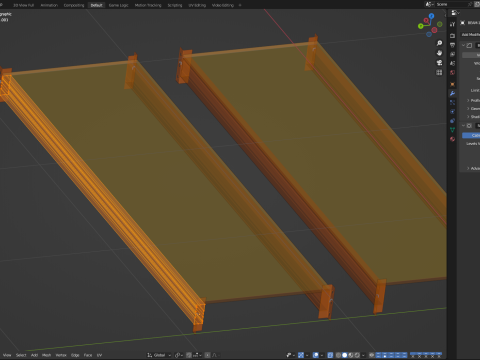The image size is (480, 360).
Task: Expand the Shading subpanel
Action: 468,116
